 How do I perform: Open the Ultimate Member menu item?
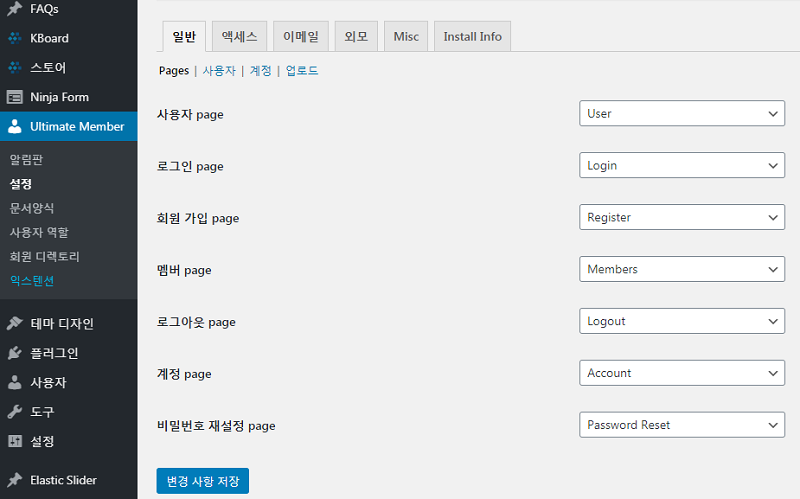click(x=69, y=127)
